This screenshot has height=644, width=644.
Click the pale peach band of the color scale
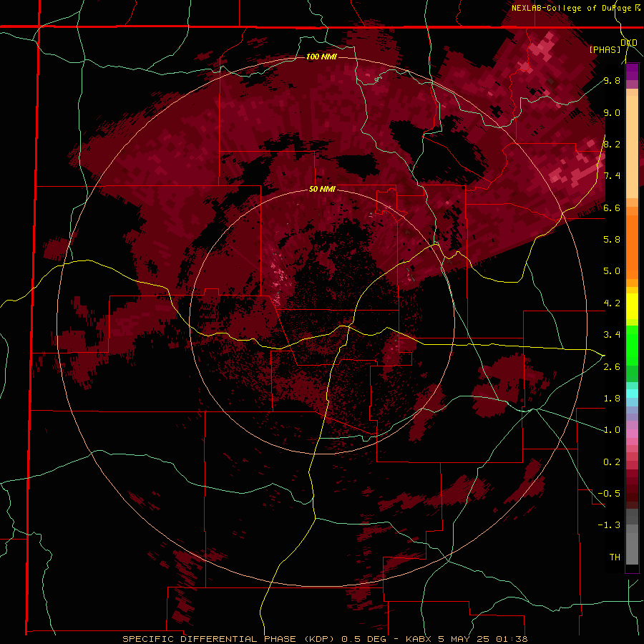click(632, 147)
